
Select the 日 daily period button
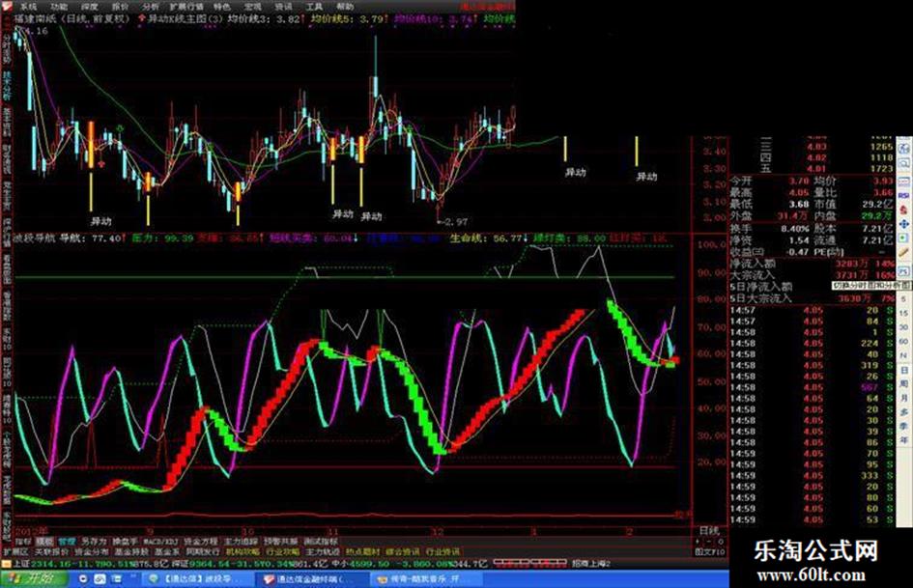(x=903, y=370)
